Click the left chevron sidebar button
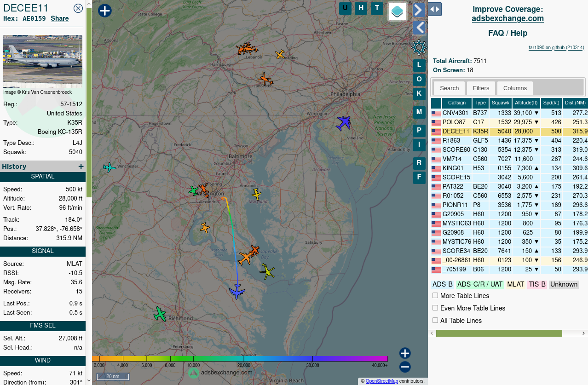 point(419,28)
